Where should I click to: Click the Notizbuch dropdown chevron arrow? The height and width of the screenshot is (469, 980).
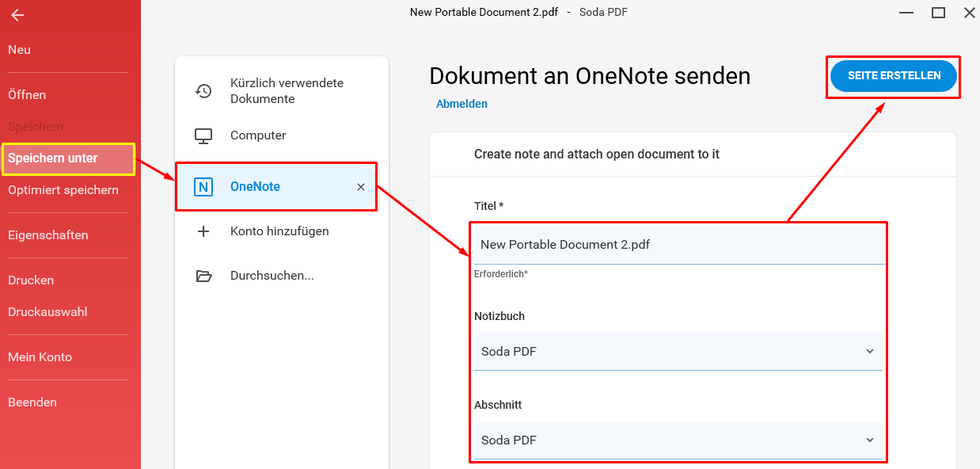870,351
